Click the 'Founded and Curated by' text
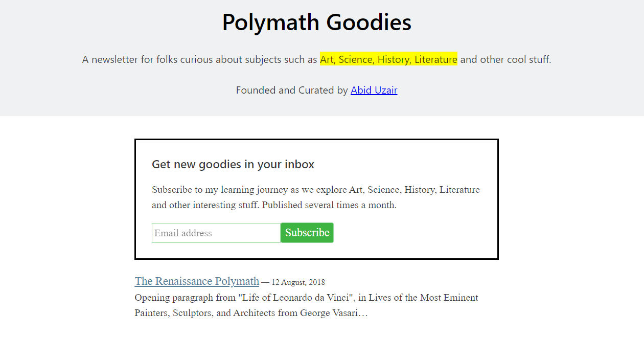644x358 pixels. click(x=291, y=91)
